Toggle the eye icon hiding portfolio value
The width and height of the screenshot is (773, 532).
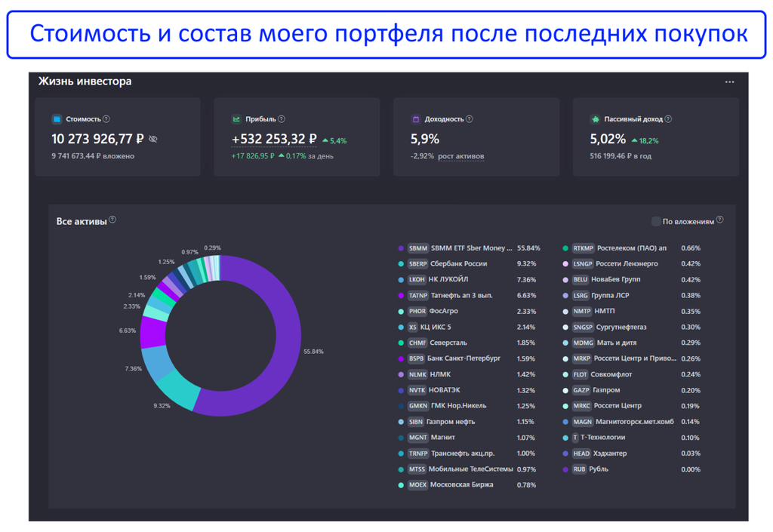[x=153, y=140]
